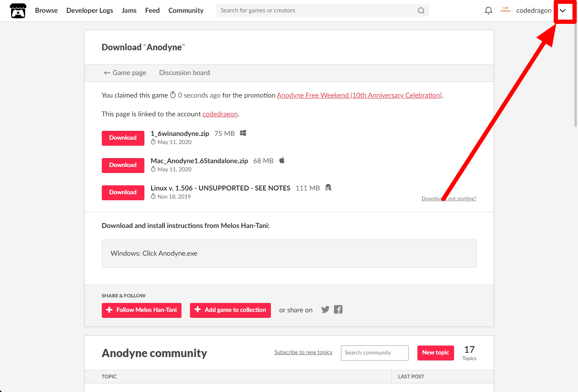Image resolution: width=578 pixels, height=392 pixels.
Task: Click the Apple platform icon
Action: (x=282, y=160)
